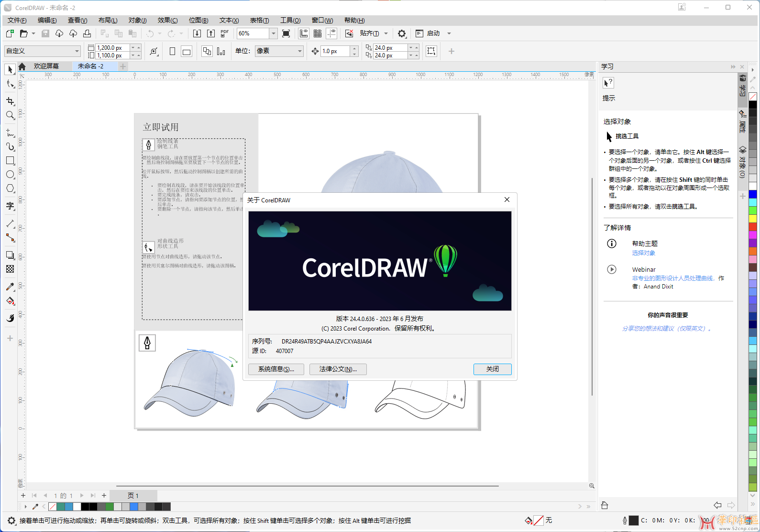Select the Interactive fill bucket tool

[x=10, y=301]
